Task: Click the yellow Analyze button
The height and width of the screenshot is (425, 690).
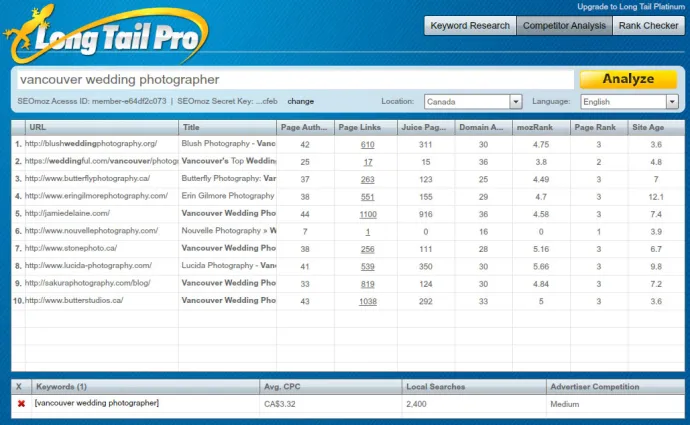Action: click(628, 79)
